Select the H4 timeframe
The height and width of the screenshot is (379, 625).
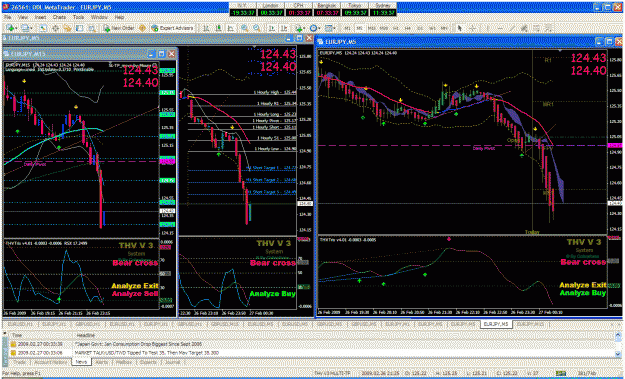[x=407, y=28]
